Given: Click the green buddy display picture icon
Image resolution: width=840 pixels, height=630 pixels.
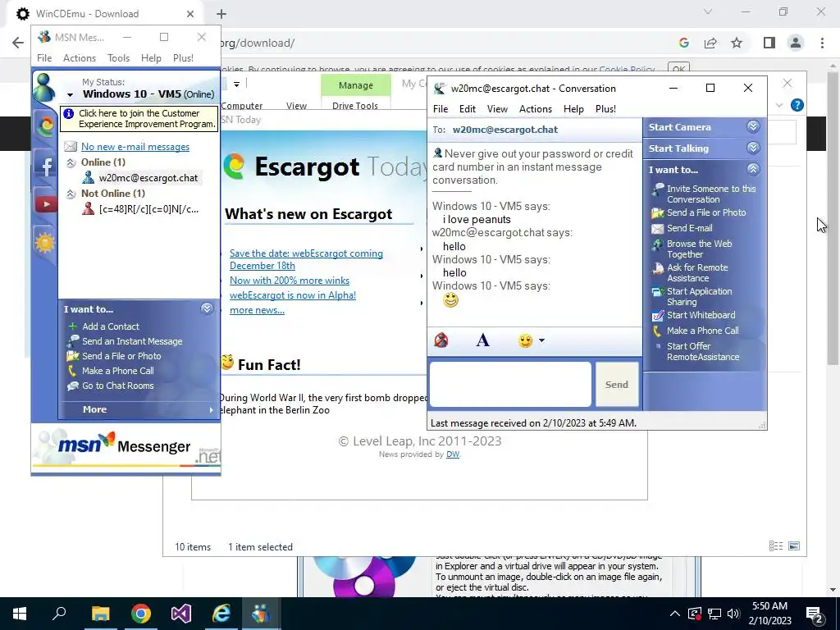Looking at the screenshot, I should (44, 89).
